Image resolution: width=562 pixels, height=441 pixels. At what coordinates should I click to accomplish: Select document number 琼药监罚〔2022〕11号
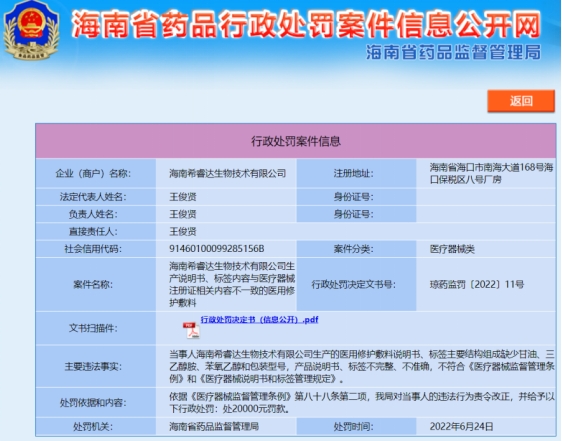tap(477, 285)
